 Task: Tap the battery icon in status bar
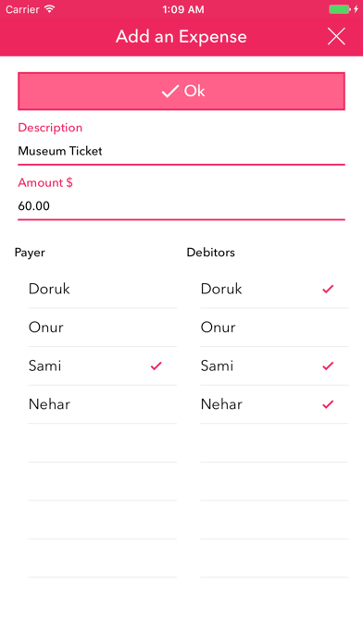pyautogui.click(x=340, y=9)
